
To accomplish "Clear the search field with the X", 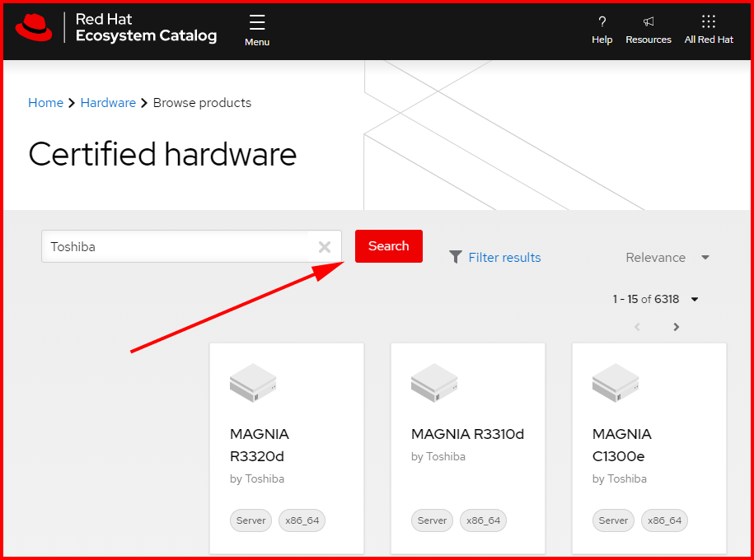I will pyautogui.click(x=325, y=247).
